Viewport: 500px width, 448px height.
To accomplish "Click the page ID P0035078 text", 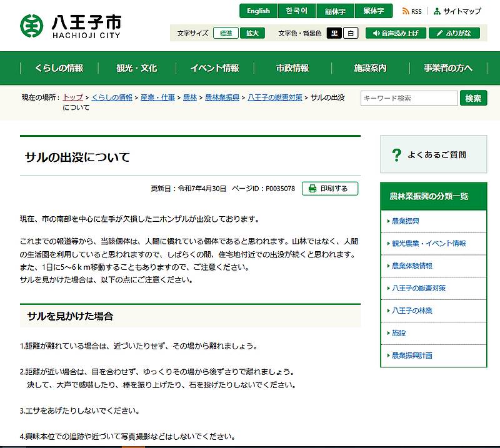I will 280,189.
